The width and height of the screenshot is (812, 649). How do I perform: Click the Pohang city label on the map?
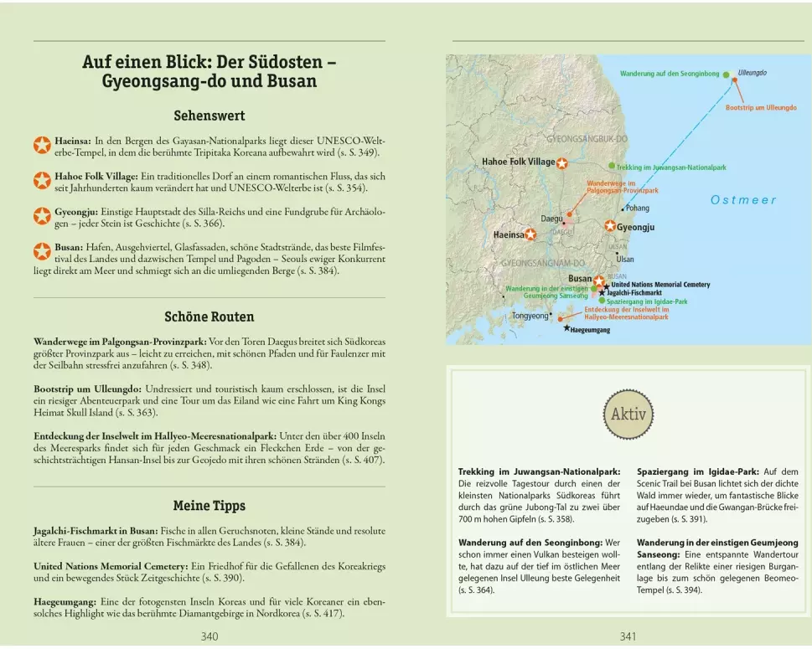pos(638,208)
